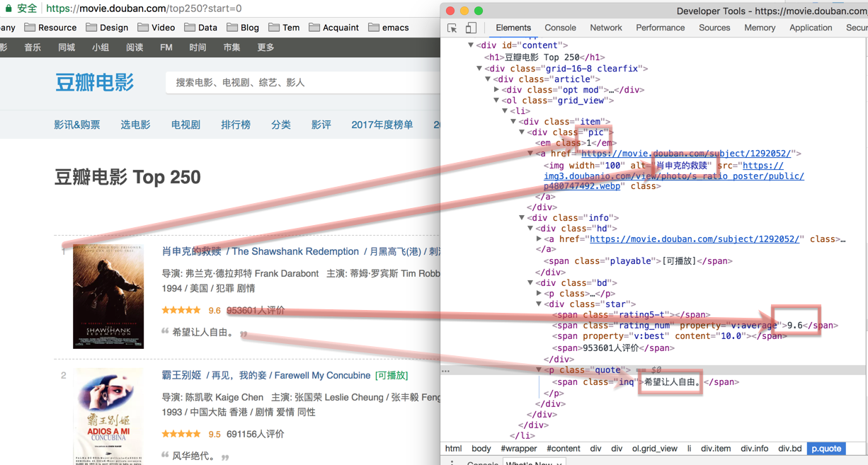Image resolution: width=868 pixels, height=465 pixels.
Task: Collapse the div class="article" node
Action: [488, 79]
